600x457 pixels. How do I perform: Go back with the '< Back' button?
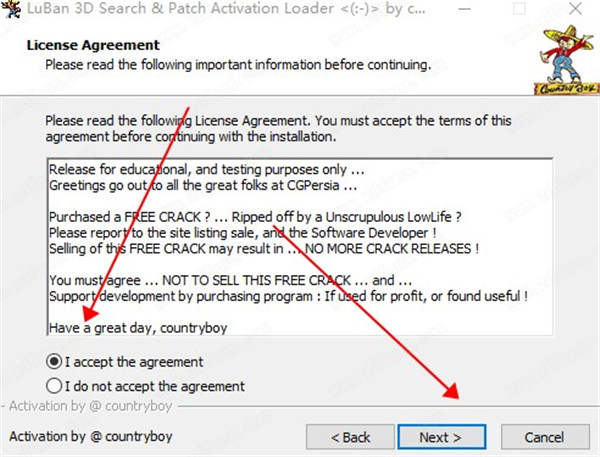click(x=350, y=437)
